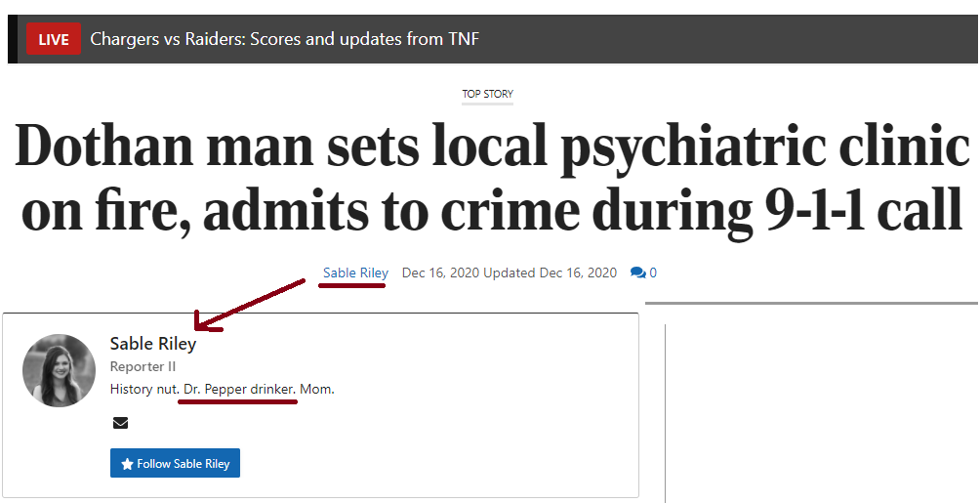Click Sable Riley's profile photo

[x=59, y=370]
